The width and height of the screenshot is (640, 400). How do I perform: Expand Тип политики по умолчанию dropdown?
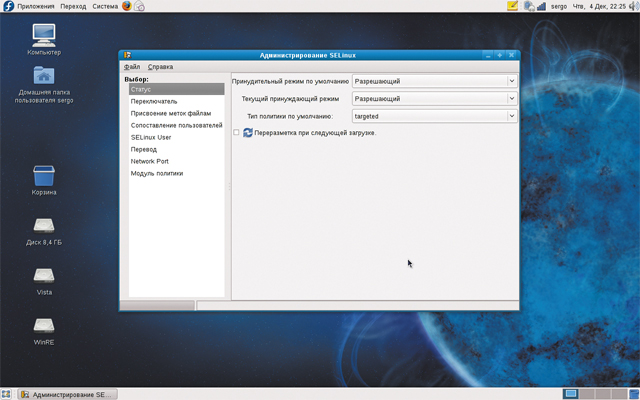[435, 116]
